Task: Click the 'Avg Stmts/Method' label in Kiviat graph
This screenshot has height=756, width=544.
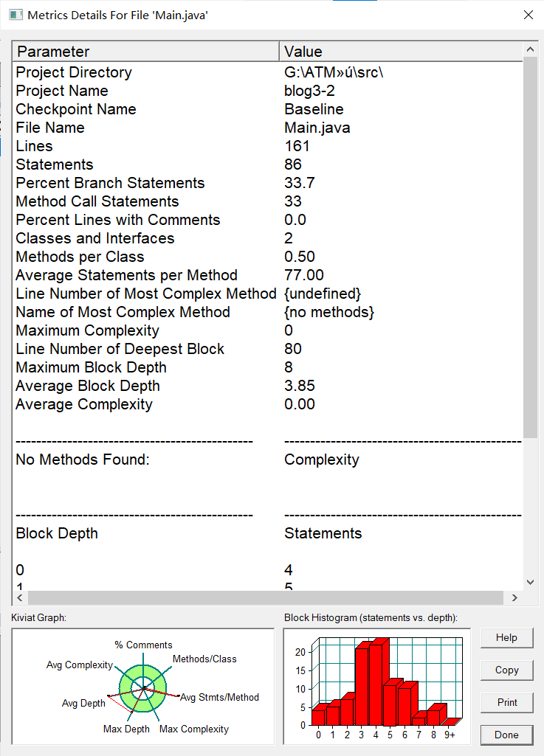Action: [x=220, y=697]
